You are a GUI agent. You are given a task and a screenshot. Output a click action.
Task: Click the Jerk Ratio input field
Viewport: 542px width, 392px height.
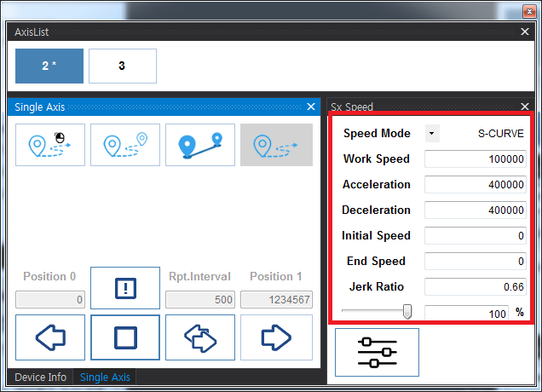pyautogui.click(x=476, y=287)
